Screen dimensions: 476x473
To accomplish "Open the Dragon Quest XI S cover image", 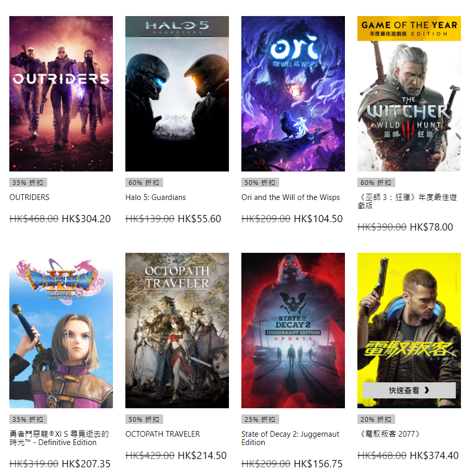I will click(61, 331).
